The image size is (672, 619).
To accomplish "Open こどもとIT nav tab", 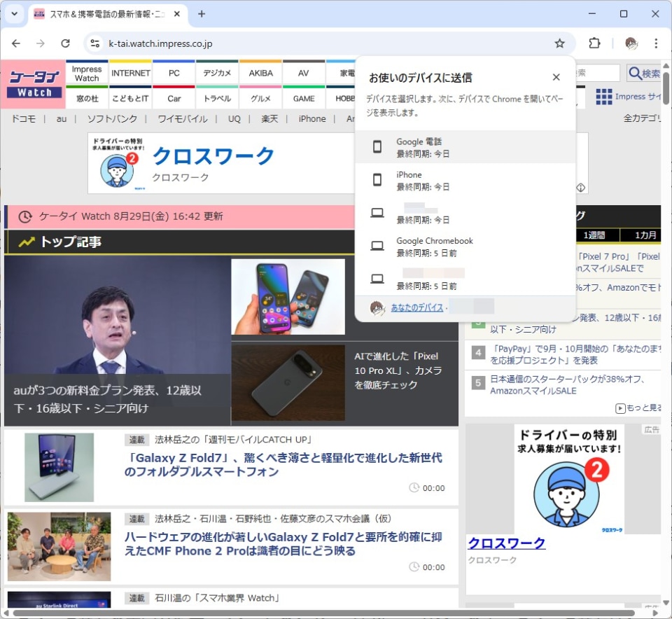I will (131, 99).
